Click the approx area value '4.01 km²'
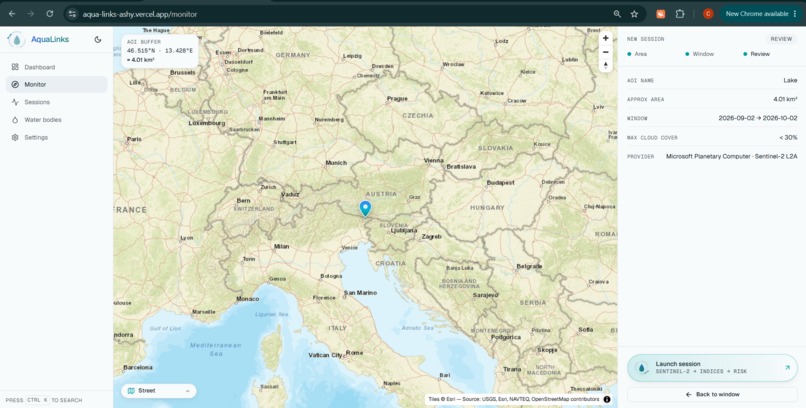This screenshot has width=806, height=408. click(x=785, y=99)
